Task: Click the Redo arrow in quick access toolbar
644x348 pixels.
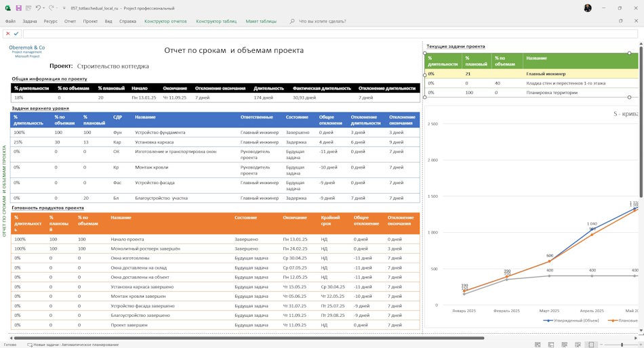Action: tap(51, 8)
